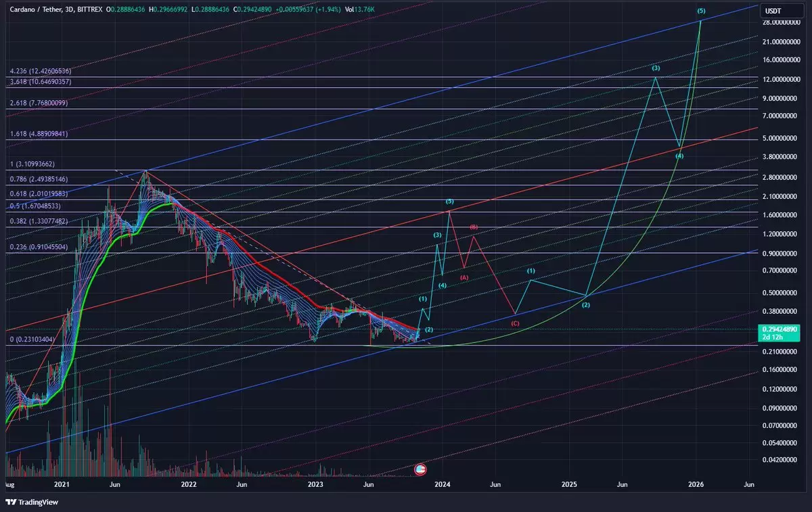Select the 0.382 (1.33077482) Fibonacci label
Screen dimensions: 812x512
(x=39, y=221)
